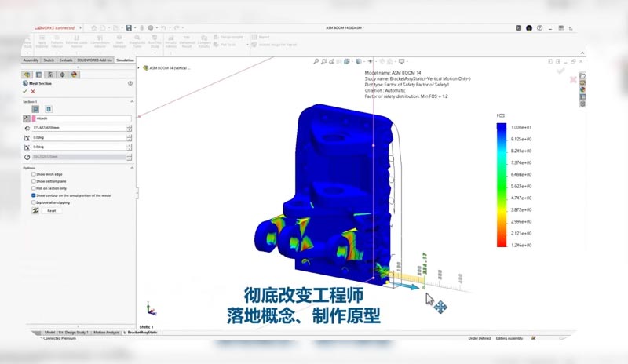Collapse the Options group chevron
Image resolution: width=628 pixels, height=364 pixels.
(x=132, y=168)
